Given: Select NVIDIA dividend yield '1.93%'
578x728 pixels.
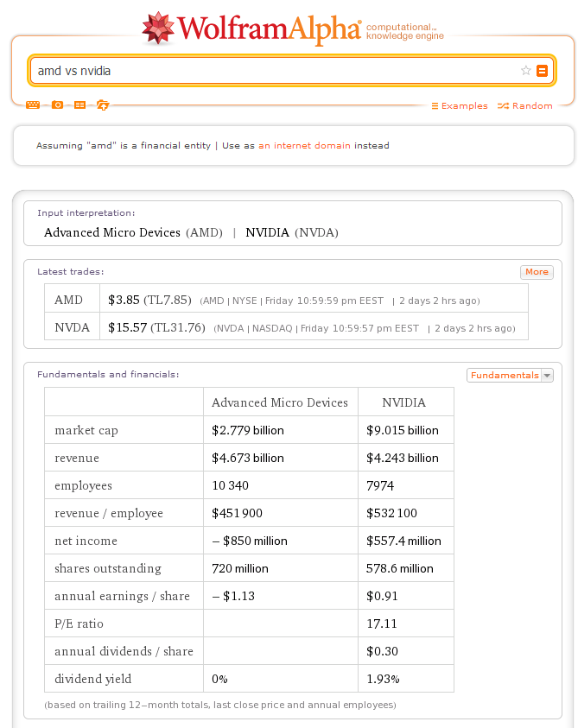Looking at the screenshot, I should tap(383, 680).
